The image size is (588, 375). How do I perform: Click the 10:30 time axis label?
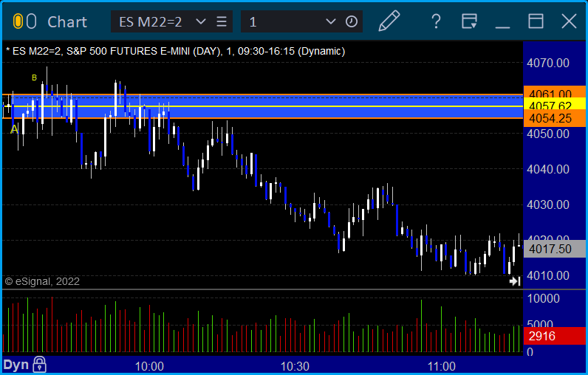[x=295, y=366]
